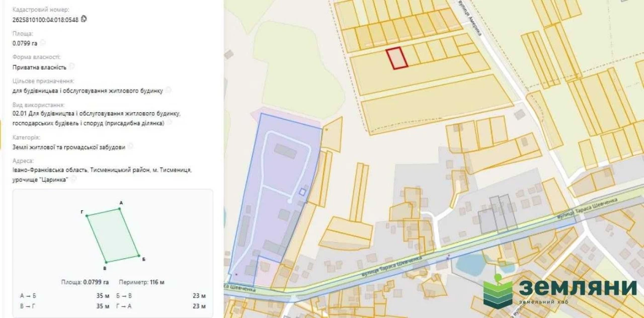Click vertex Г on the parcel diagram
This screenshot has width=644, height=318.
pyautogui.click(x=87, y=216)
